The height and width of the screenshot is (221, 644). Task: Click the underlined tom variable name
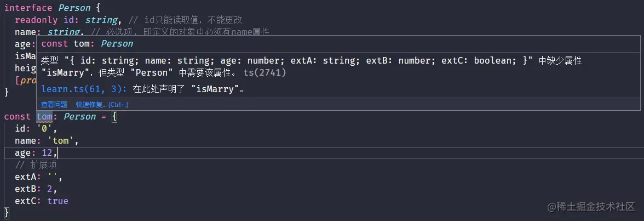(x=44, y=117)
